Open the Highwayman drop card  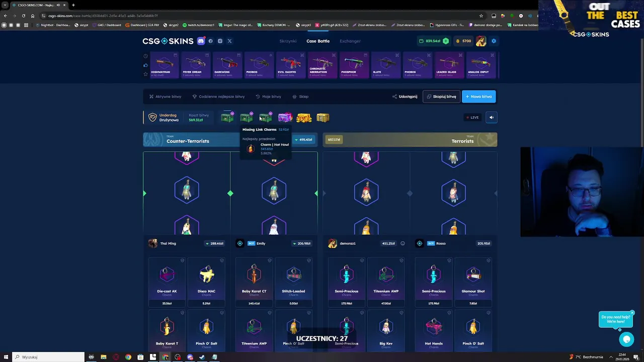pos(164,65)
